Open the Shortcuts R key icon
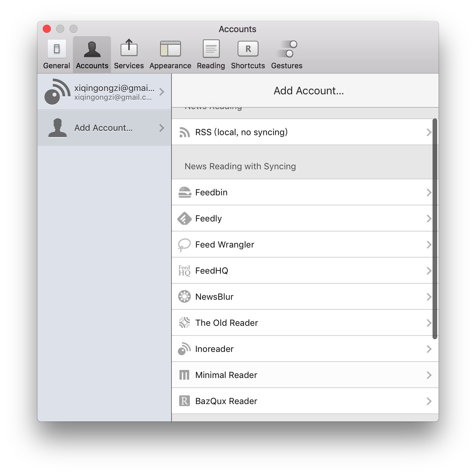 coord(248,49)
